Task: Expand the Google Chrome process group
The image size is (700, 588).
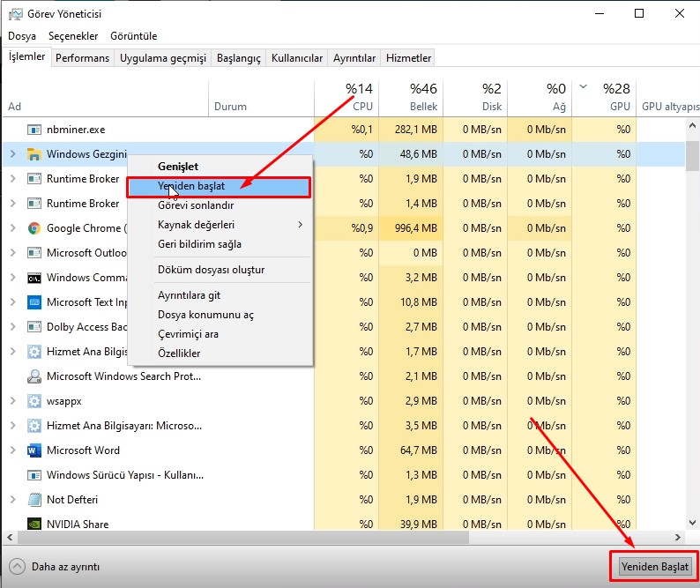Action: click(x=12, y=228)
